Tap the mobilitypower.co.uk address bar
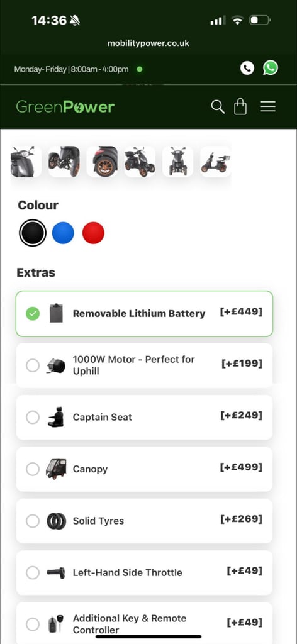The width and height of the screenshot is (297, 644). 148,43
